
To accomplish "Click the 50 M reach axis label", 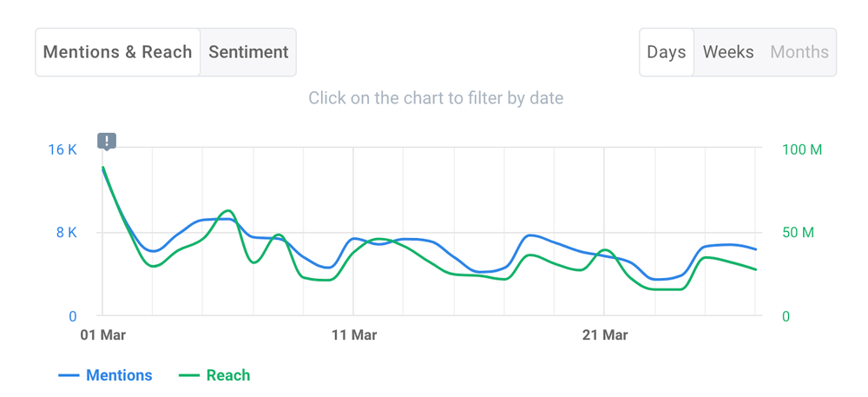I will (798, 233).
